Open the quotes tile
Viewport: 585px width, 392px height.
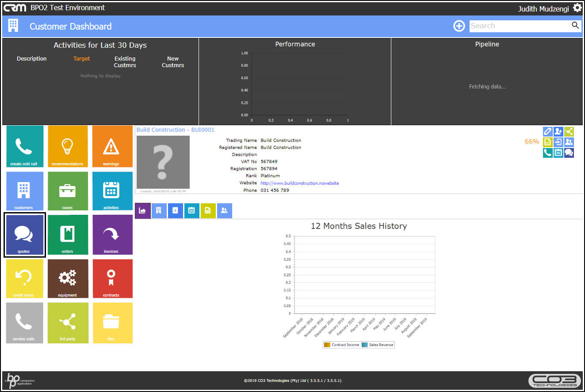[25, 235]
